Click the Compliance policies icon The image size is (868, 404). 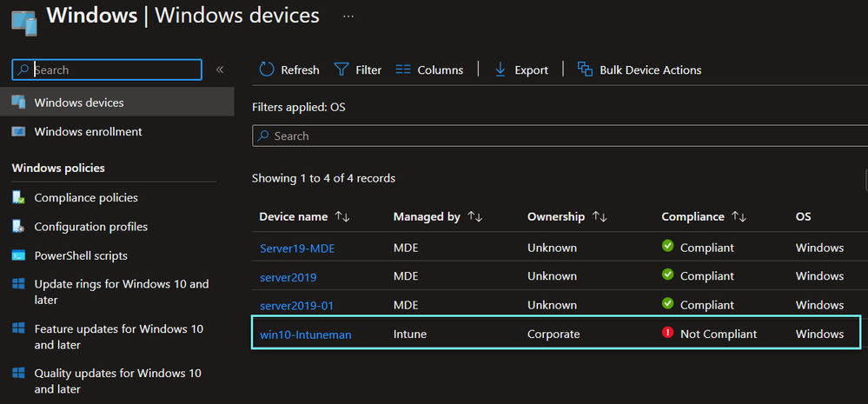pos(18,197)
